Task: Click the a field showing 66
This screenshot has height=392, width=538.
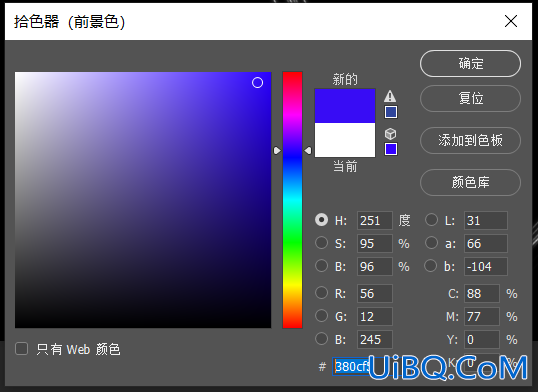Action: coord(486,243)
